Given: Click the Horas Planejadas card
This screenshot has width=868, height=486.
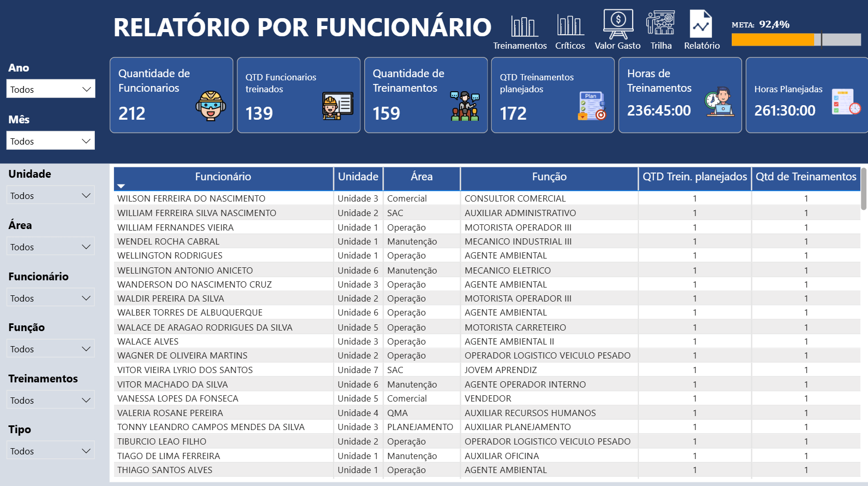Looking at the screenshot, I should [x=805, y=95].
